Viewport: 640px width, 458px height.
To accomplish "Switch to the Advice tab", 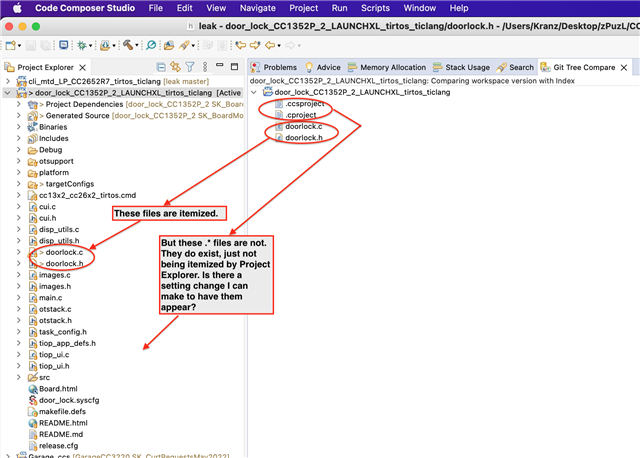I will pos(323,67).
